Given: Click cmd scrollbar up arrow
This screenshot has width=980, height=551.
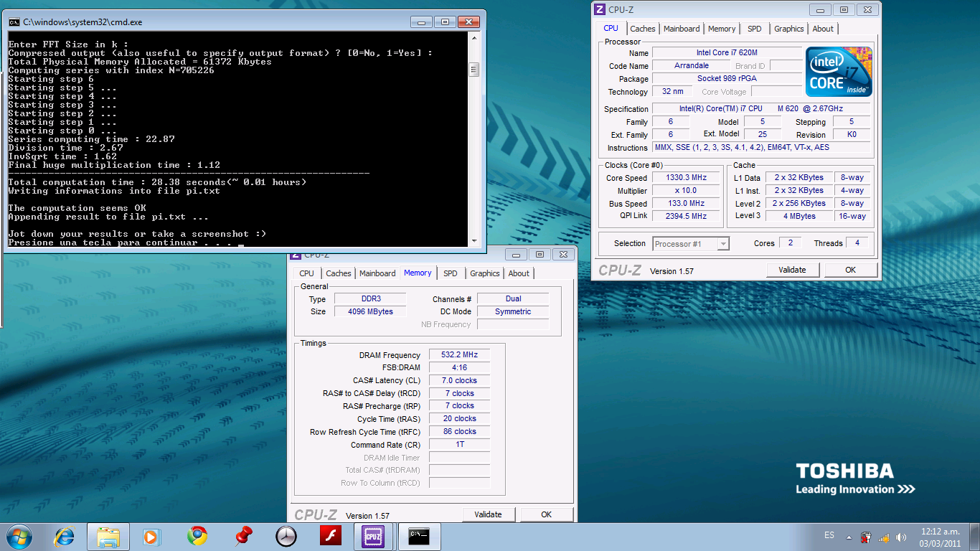Looking at the screenshot, I should [x=473, y=37].
